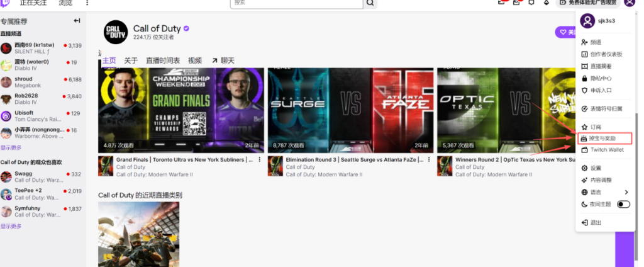Select 掉宝与奖励 in the user menu

pos(602,138)
